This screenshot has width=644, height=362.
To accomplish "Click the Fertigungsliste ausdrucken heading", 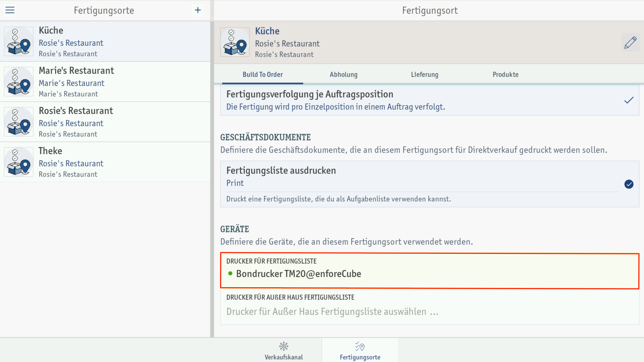I will pos(281,171).
